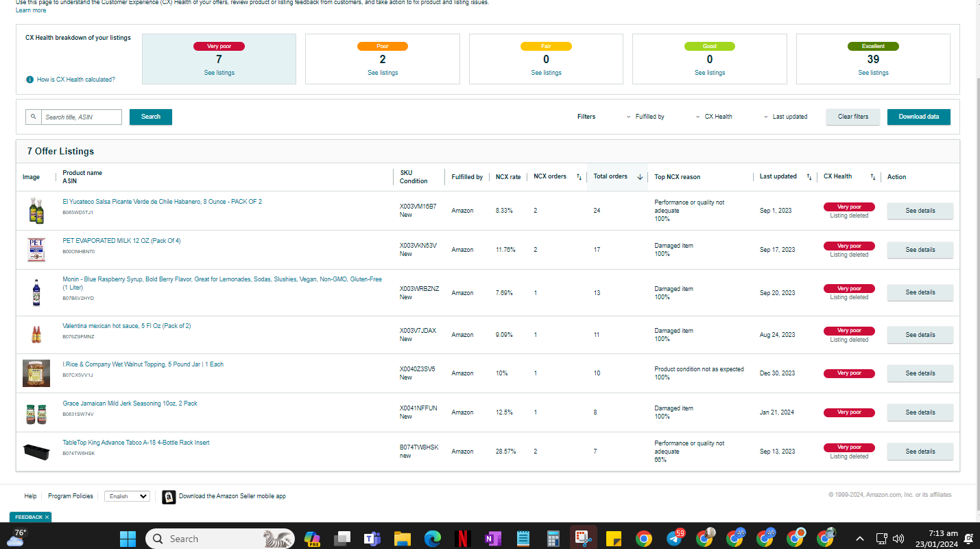The image size is (980, 549).
Task: See details for Wet Walnut Topping listing
Action: coord(920,373)
